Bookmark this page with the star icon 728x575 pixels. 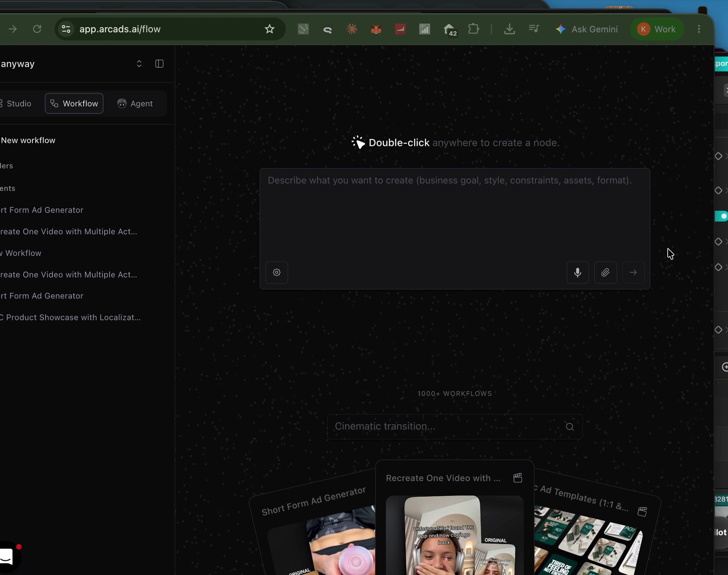pos(270,29)
